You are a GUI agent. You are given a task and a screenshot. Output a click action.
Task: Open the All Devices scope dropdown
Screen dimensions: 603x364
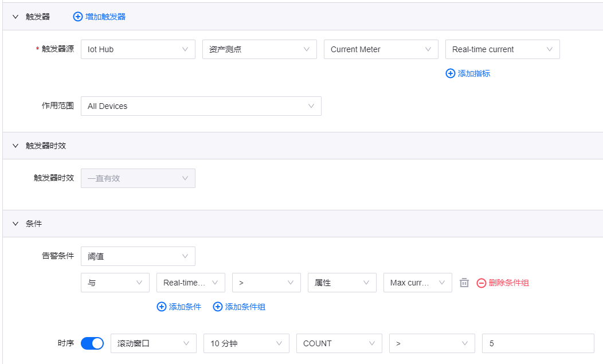201,106
